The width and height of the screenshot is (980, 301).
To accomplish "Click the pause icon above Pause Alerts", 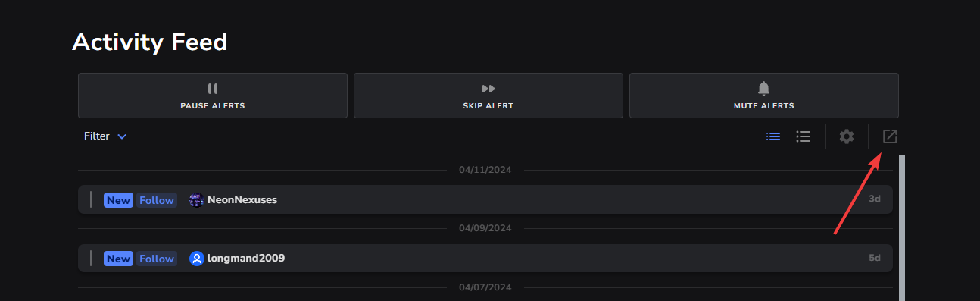I will [x=213, y=89].
